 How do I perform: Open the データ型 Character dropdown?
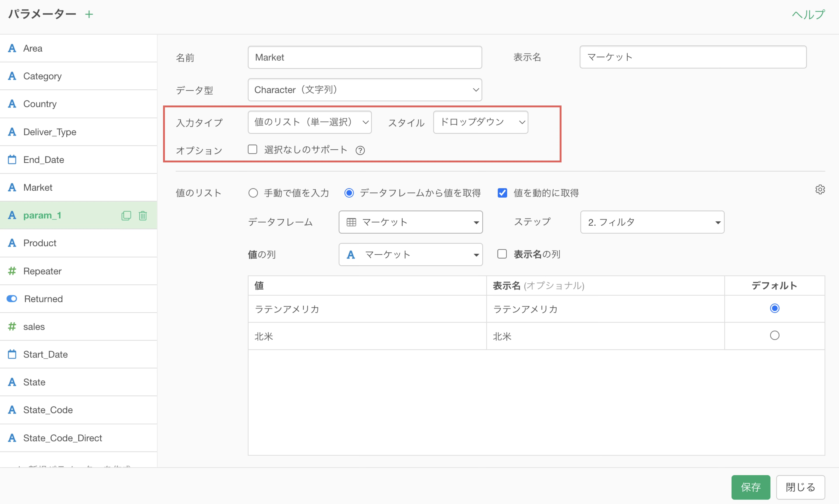pyautogui.click(x=365, y=90)
